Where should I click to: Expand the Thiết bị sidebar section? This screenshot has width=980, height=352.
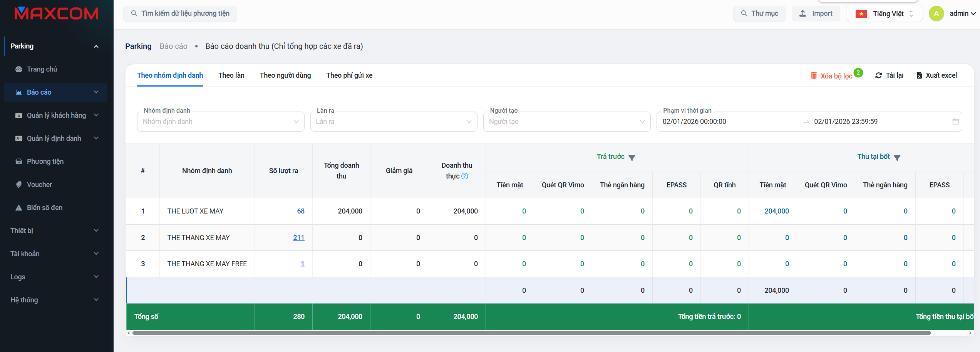click(54, 231)
